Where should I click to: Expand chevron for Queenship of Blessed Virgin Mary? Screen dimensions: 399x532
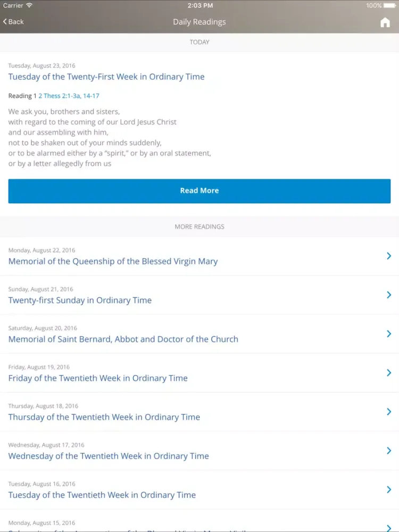click(389, 256)
